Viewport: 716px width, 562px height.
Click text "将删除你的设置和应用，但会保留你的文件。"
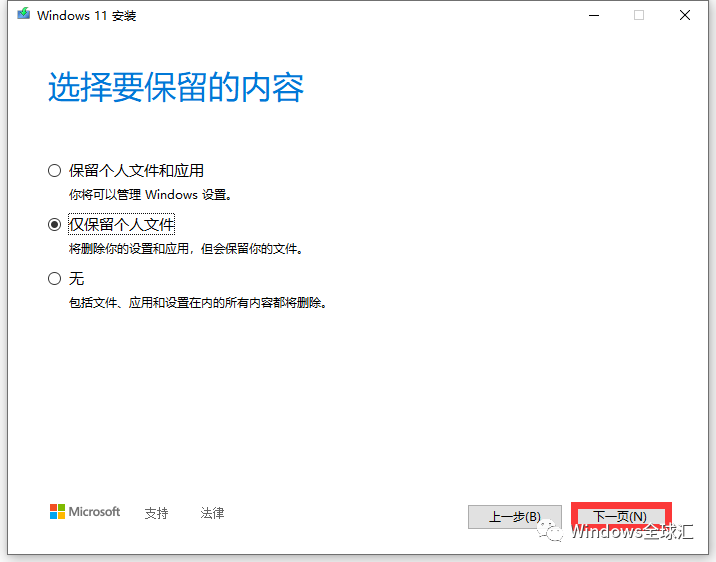tap(186, 249)
